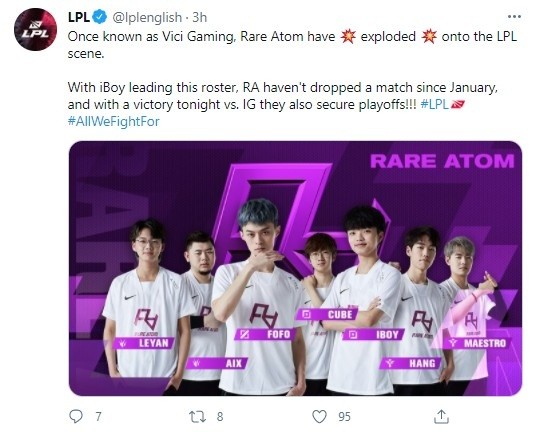Click the 3h timestamp
This screenshot has height=432, width=535.
pyautogui.click(x=200, y=17)
